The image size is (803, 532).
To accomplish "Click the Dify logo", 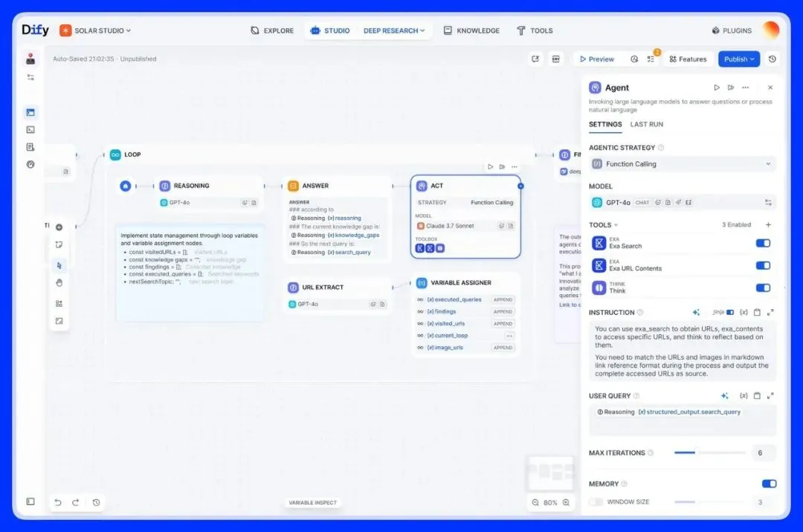I will point(35,30).
